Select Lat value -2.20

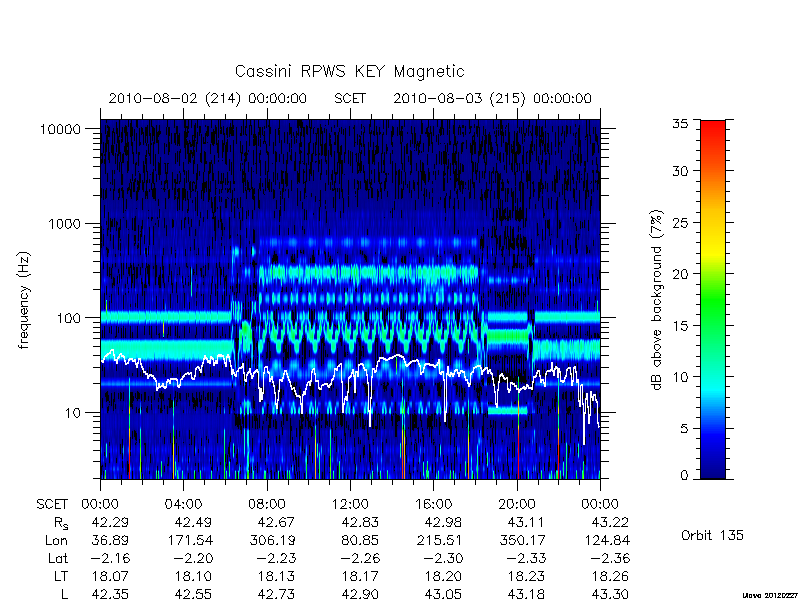pyautogui.click(x=193, y=558)
